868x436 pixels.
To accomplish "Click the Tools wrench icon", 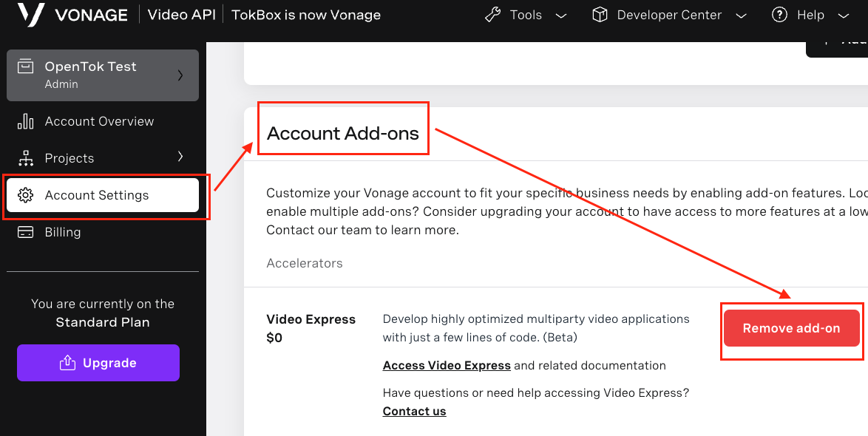I will pos(493,15).
